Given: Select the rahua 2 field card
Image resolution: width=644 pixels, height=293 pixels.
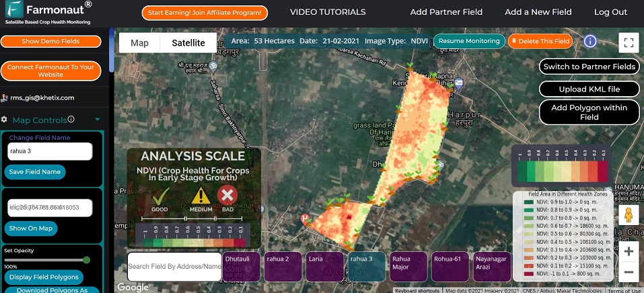Looking at the screenshot, I should coord(283,266).
